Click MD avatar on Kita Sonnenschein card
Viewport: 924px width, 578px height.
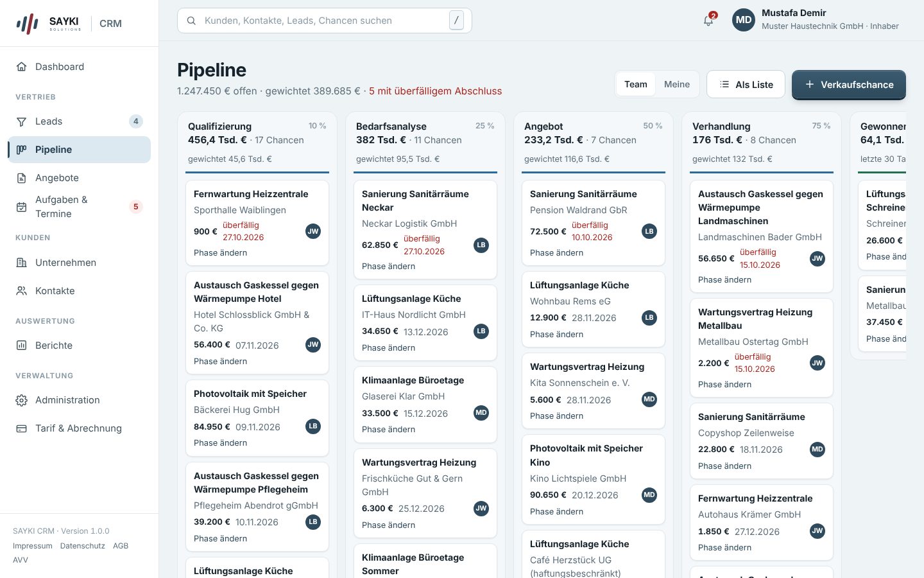[649, 399]
